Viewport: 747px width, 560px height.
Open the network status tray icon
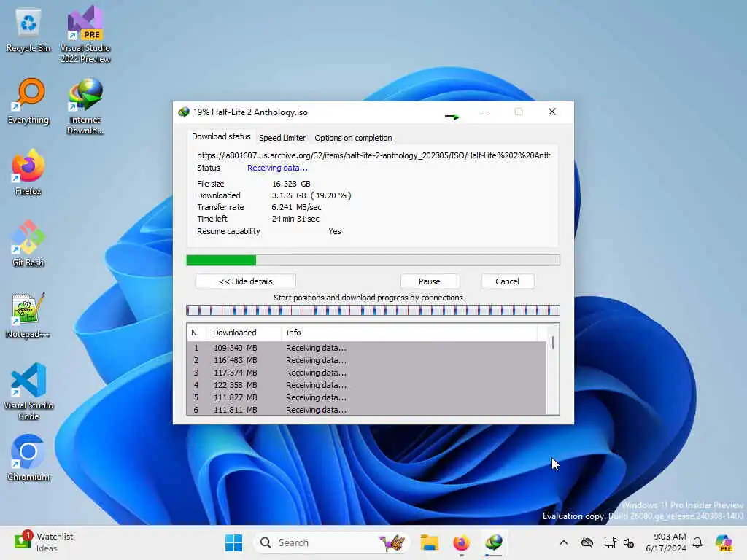point(610,542)
